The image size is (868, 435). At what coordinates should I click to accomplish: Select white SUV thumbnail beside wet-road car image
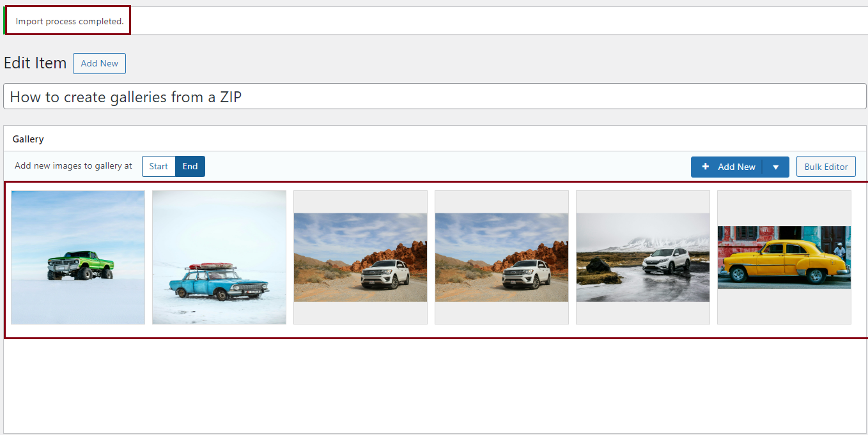click(x=502, y=257)
